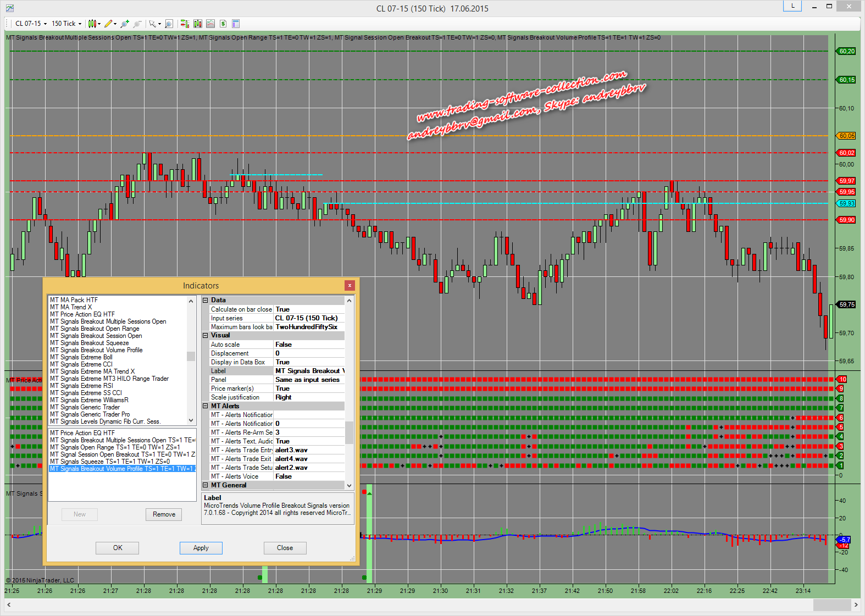This screenshot has width=865, height=616.
Task: Collapse the MT Alerts property section
Action: click(206, 406)
